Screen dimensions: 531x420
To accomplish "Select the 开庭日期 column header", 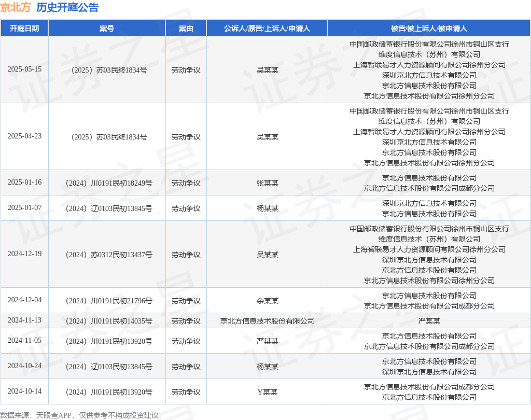I will 24,29.
